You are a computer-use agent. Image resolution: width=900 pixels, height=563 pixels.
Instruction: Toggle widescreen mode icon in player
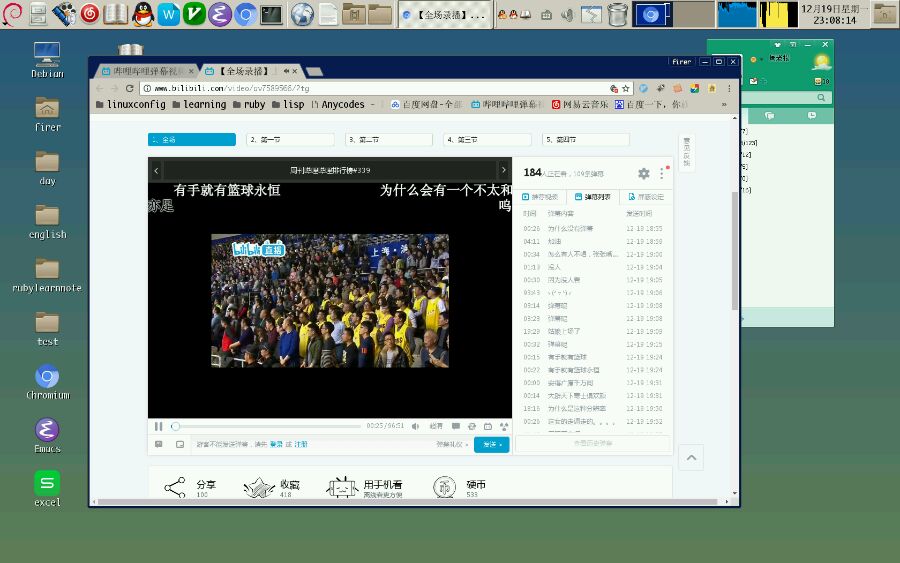point(488,426)
